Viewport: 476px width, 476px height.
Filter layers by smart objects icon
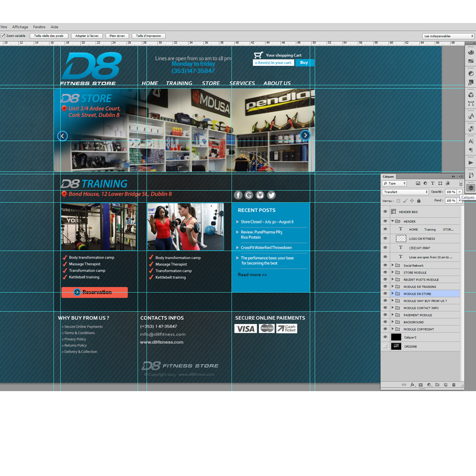coord(448,183)
